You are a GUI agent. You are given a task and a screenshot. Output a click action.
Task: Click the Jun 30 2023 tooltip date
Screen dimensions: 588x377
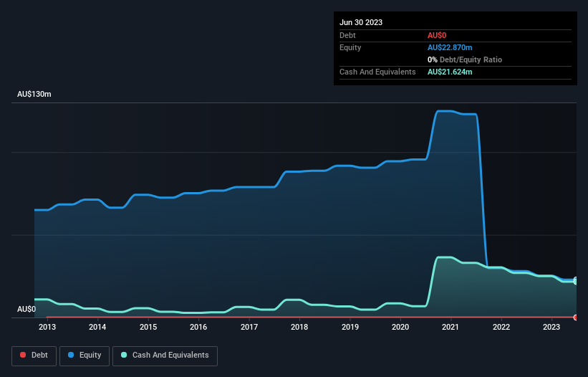(x=361, y=22)
